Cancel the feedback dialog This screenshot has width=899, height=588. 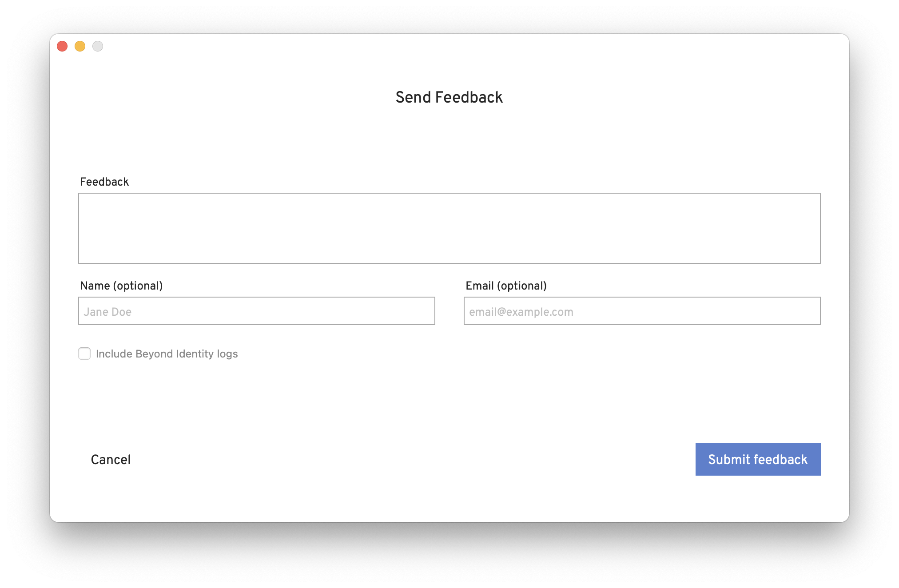[111, 459]
